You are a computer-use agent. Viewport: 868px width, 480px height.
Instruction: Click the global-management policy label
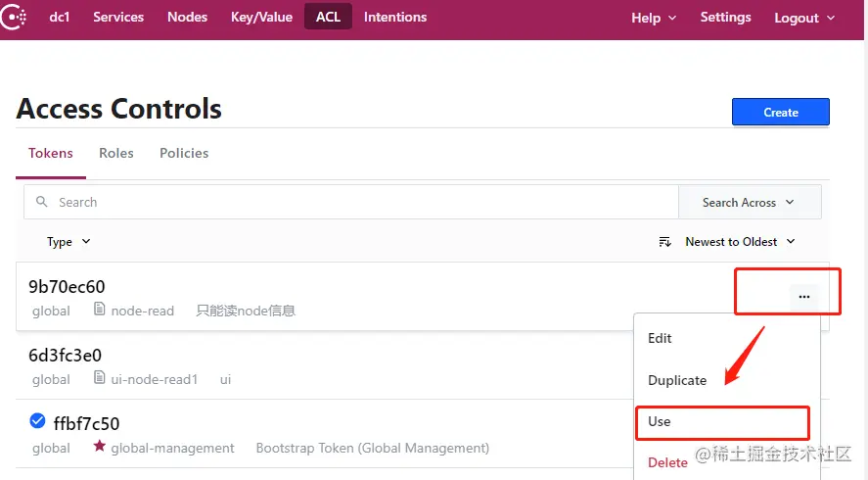172,448
